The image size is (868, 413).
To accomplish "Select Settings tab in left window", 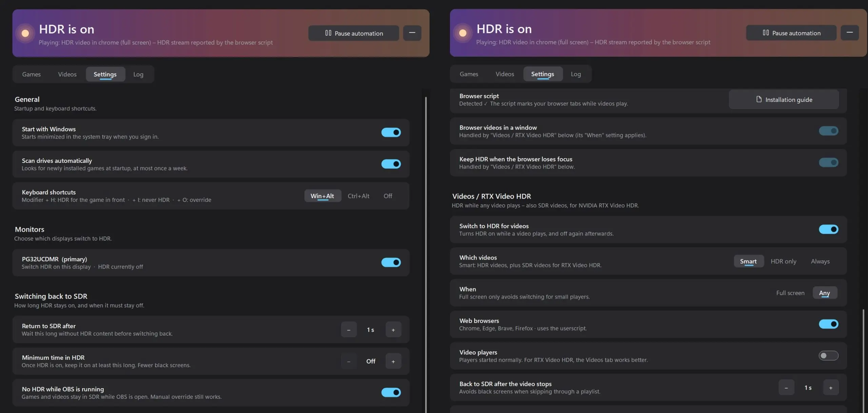I will (x=105, y=74).
